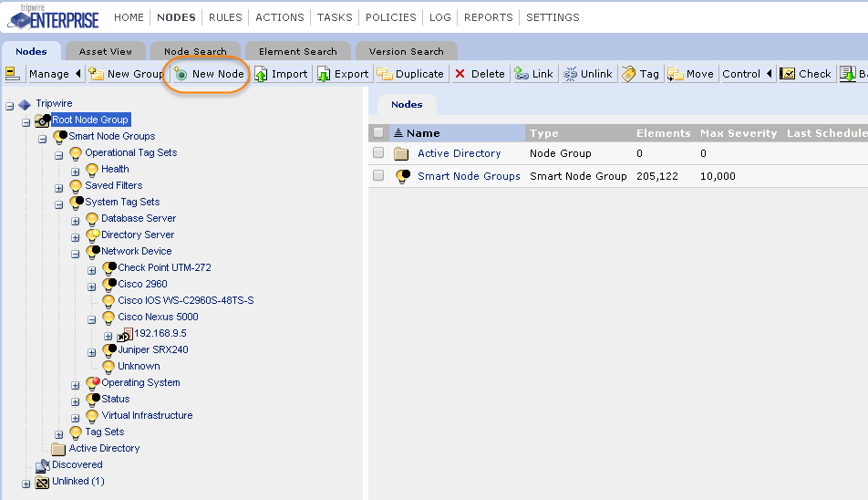The image size is (868, 500).
Task: Open the Manage dropdown menu
Action: pos(55,74)
